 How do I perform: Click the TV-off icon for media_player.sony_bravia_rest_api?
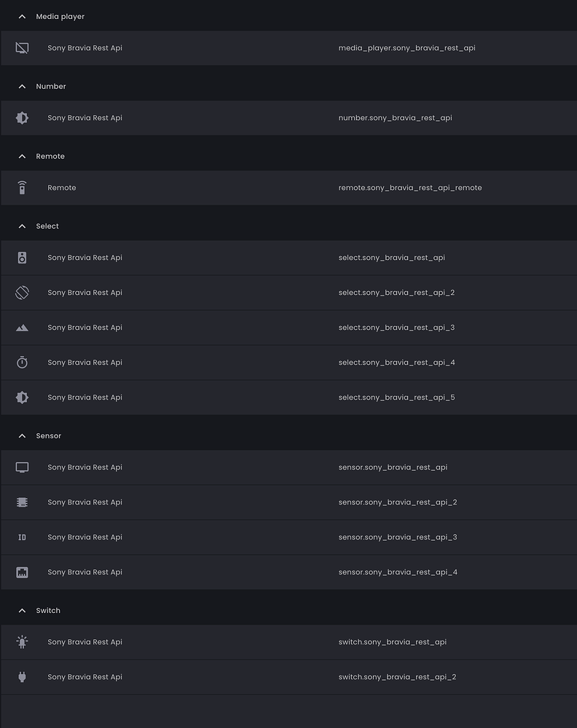pos(22,48)
